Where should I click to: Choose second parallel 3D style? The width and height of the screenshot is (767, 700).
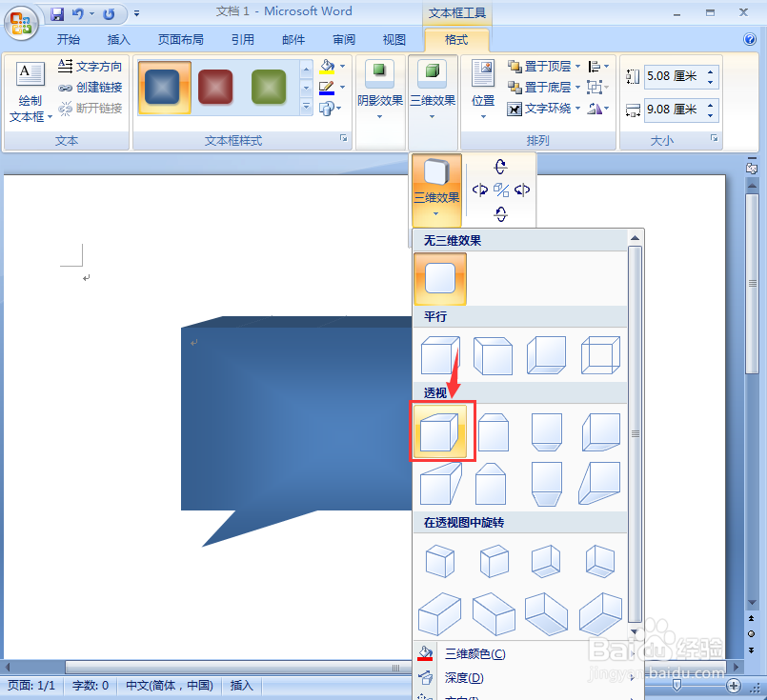pos(494,355)
